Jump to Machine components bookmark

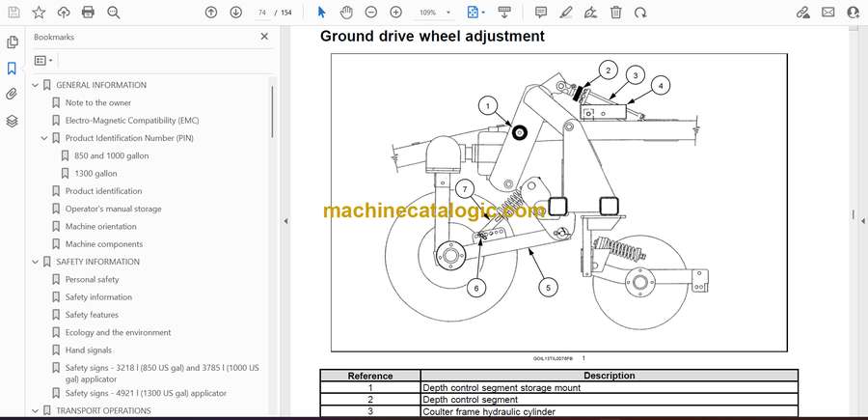pyautogui.click(x=104, y=244)
